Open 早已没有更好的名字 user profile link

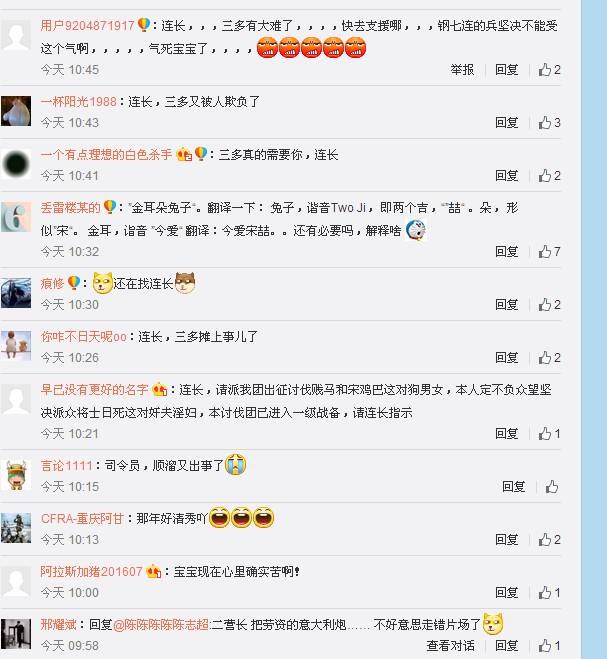click(x=95, y=390)
